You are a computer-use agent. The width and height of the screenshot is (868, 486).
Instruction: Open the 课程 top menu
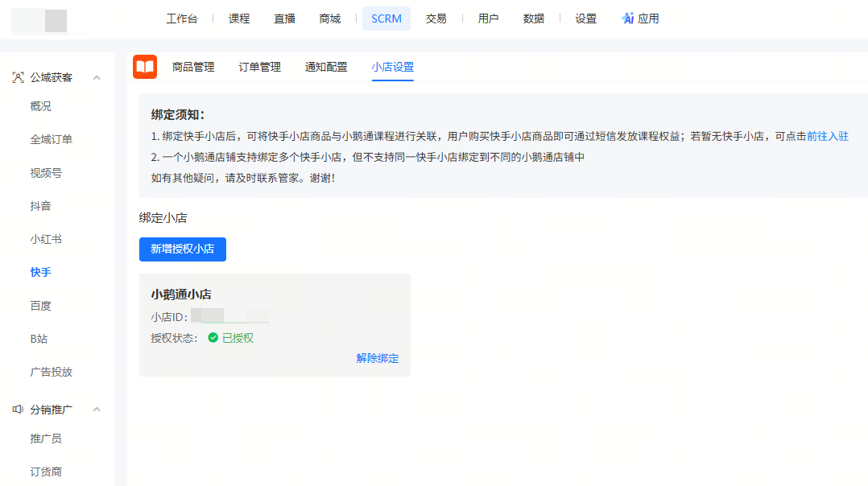(x=239, y=19)
